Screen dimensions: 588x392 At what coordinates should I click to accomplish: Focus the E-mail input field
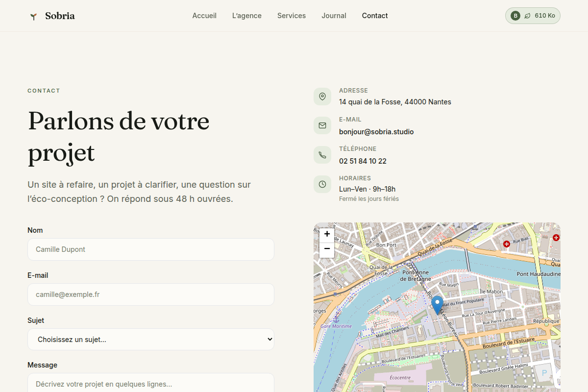point(151,294)
